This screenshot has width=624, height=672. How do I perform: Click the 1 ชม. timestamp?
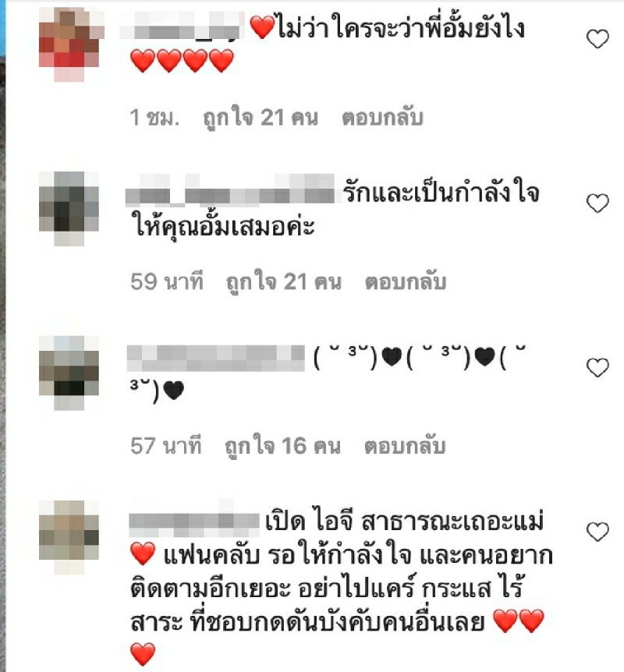click(154, 118)
